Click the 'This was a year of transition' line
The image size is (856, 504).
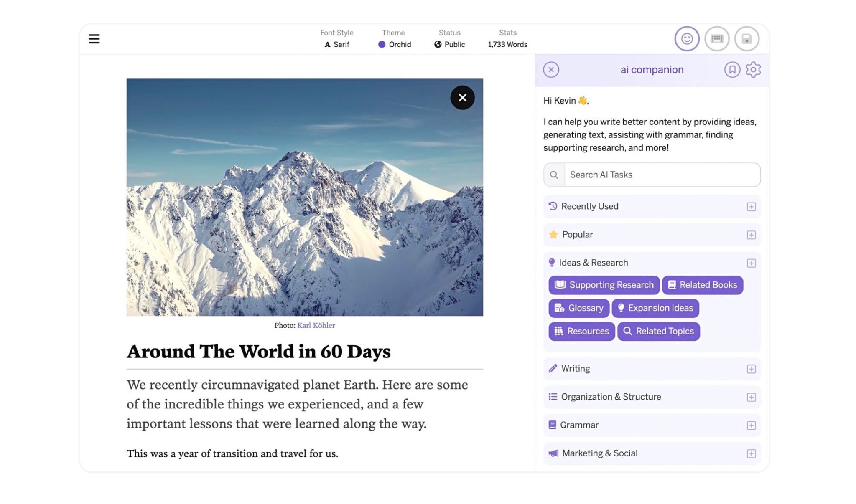tap(232, 454)
